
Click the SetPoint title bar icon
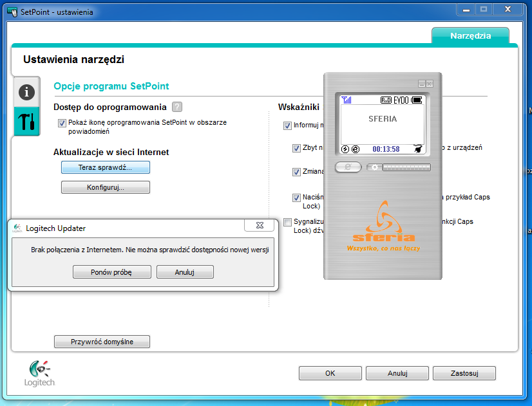pos(12,12)
